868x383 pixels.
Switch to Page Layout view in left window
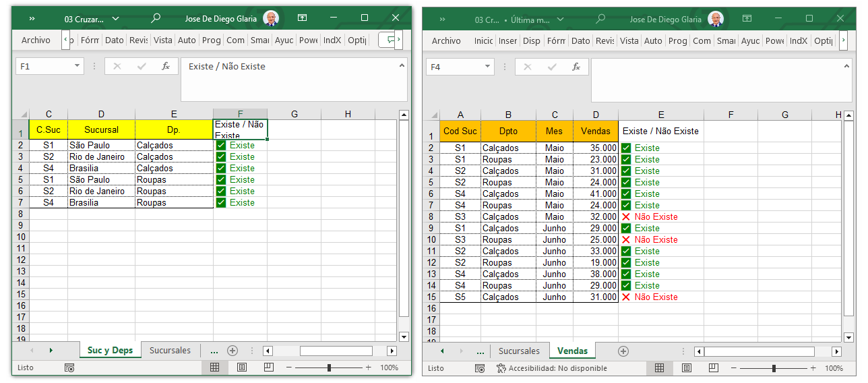click(x=242, y=367)
